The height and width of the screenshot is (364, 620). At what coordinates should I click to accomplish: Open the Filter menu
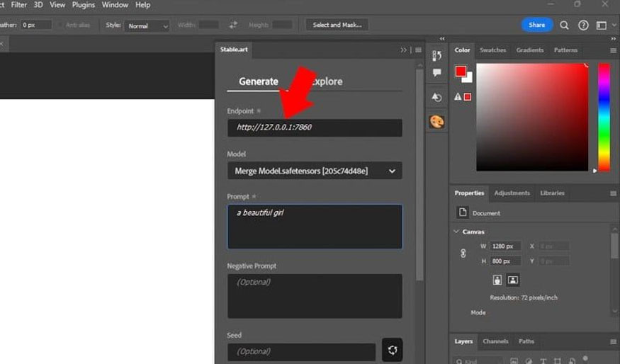pyautogui.click(x=18, y=5)
